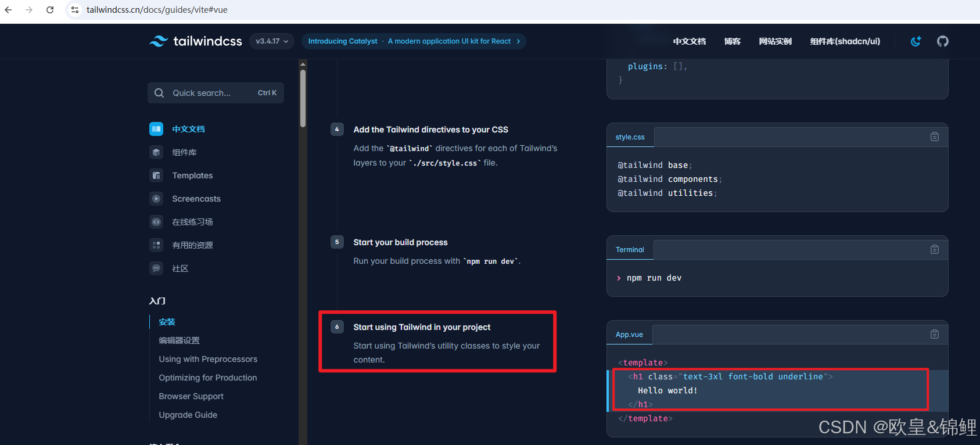Click the '@tailwind base;' code line
The width and height of the screenshot is (980, 445).
point(655,165)
